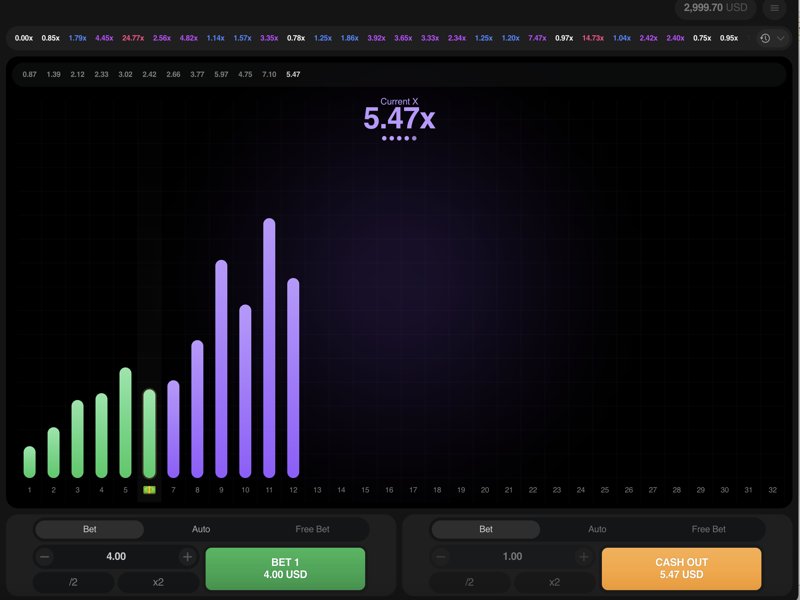The height and width of the screenshot is (600, 800).
Task: Select the 14.73x history result
Action: coord(593,38)
